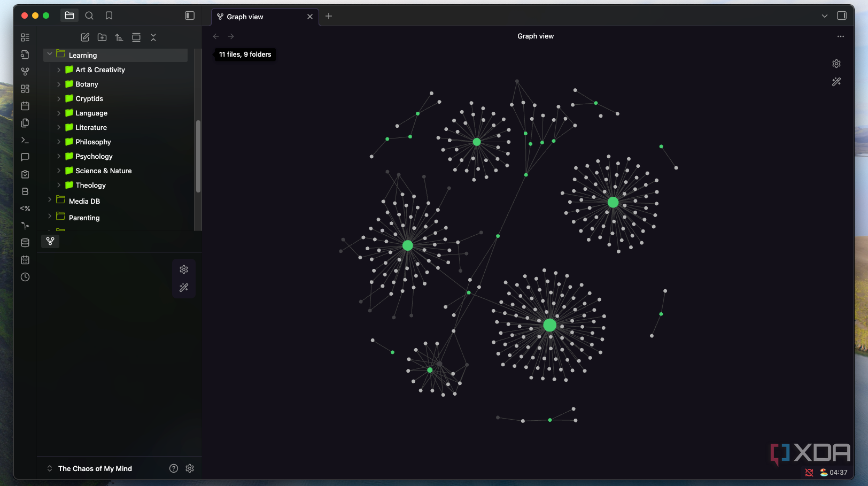Image resolution: width=868 pixels, height=486 pixels.
Task: Create a new note
Action: click(85, 37)
